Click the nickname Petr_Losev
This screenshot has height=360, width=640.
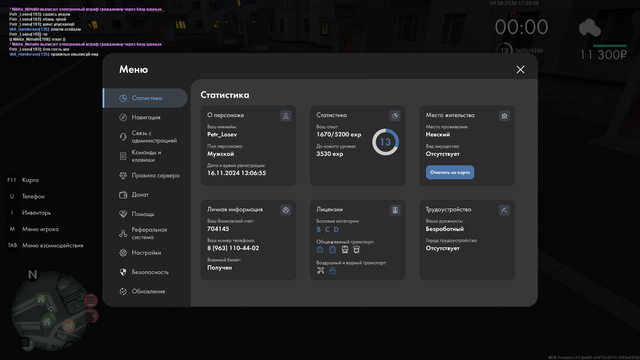(x=222, y=134)
